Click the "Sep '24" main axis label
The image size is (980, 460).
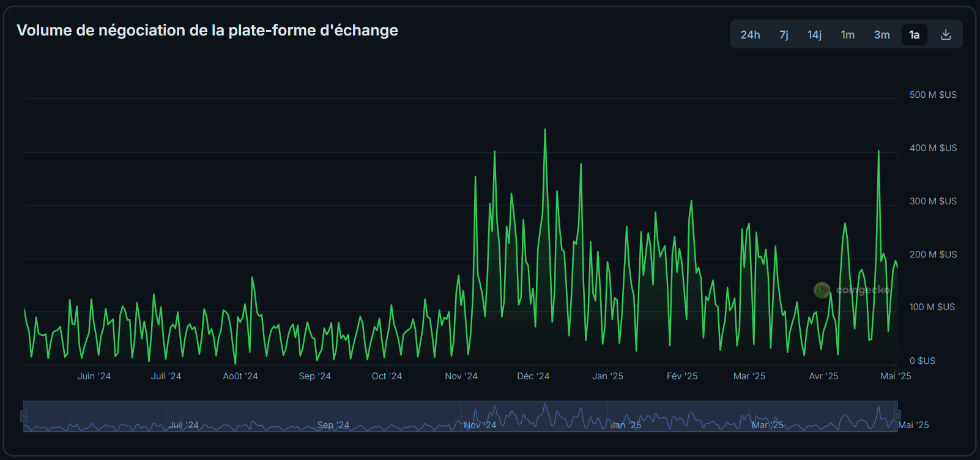pyautogui.click(x=314, y=376)
